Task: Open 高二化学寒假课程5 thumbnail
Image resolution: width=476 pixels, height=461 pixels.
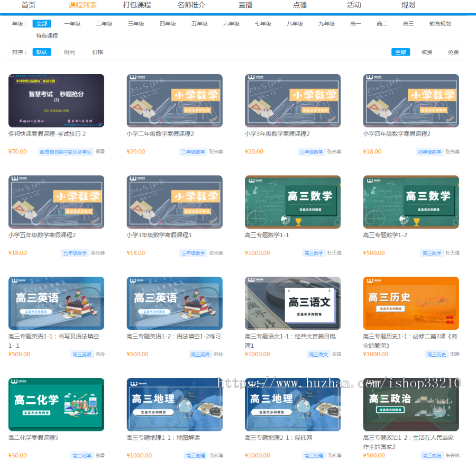Action: [x=56, y=404]
